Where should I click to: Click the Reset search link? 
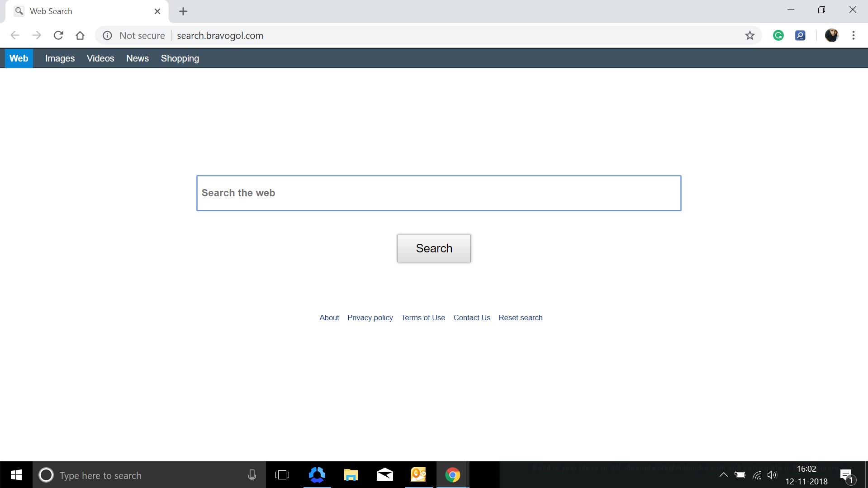pos(520,317)
